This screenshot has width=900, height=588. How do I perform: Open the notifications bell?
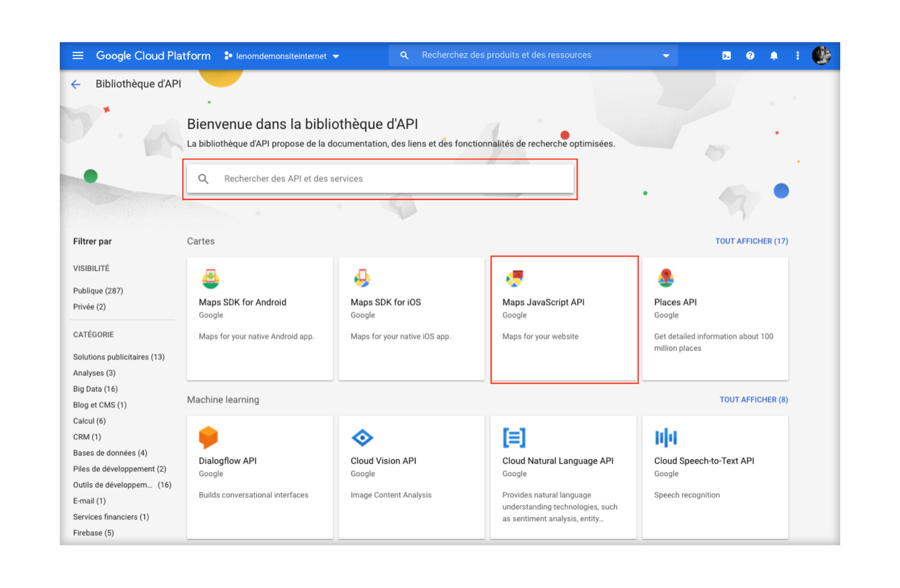(774, 56)
